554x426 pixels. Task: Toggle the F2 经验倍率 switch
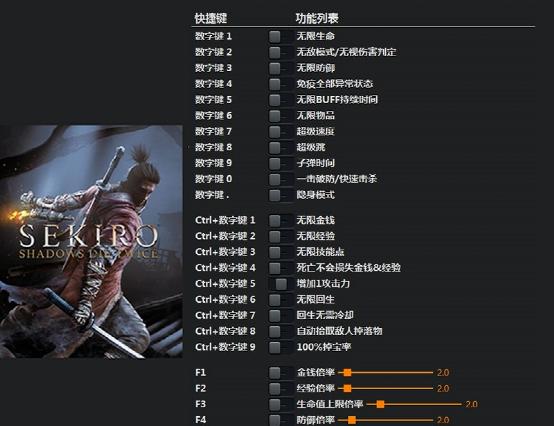coord(281,389)
